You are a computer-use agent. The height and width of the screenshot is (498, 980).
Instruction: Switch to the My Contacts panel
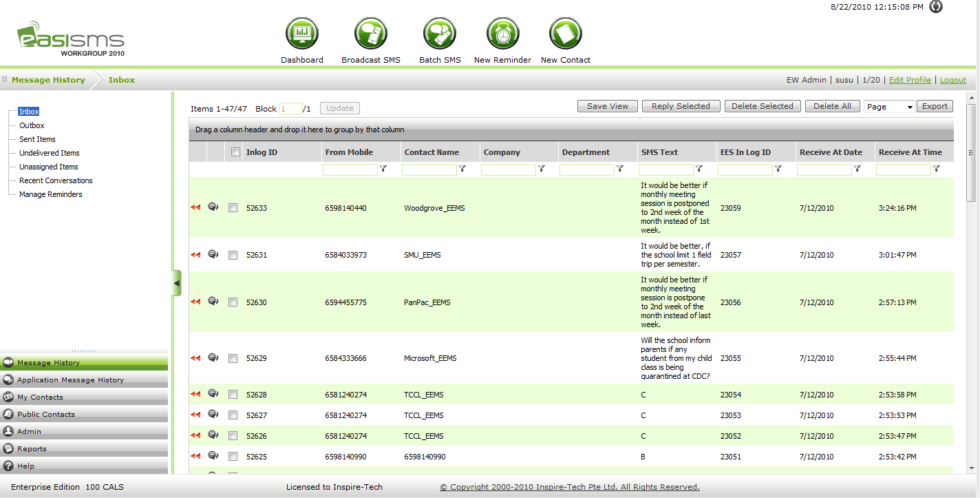(x=84, y=397)
